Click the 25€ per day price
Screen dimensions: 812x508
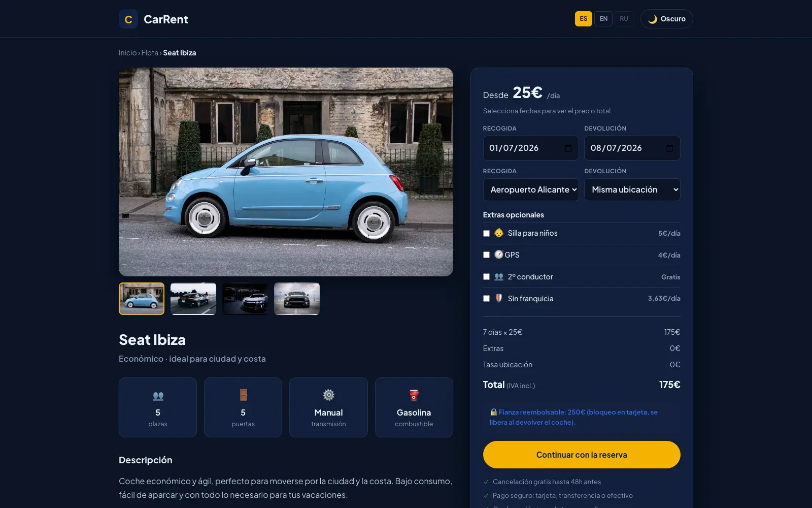(x=527, y=92)
